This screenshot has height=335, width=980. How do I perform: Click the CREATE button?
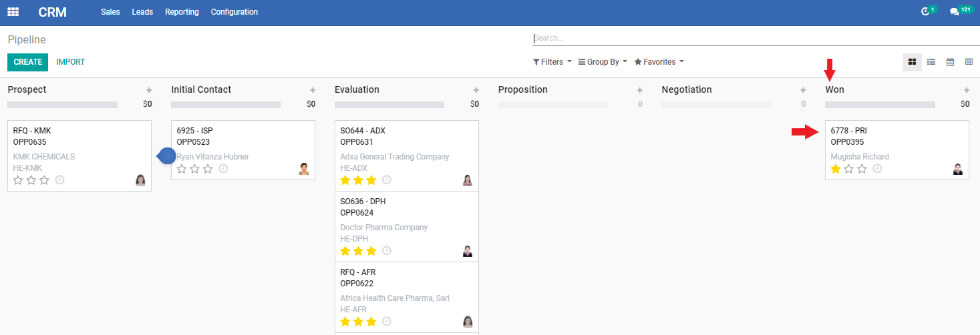coord(28,62)
